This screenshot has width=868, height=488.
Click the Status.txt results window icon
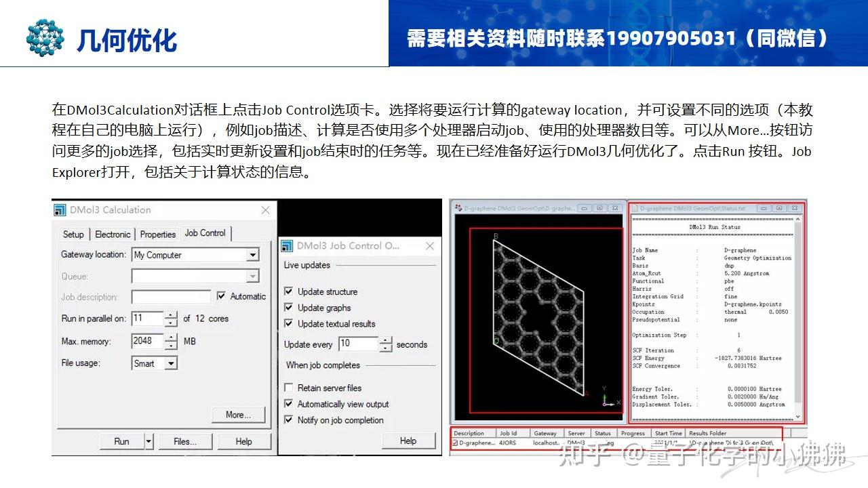click(x=636, y=208)
